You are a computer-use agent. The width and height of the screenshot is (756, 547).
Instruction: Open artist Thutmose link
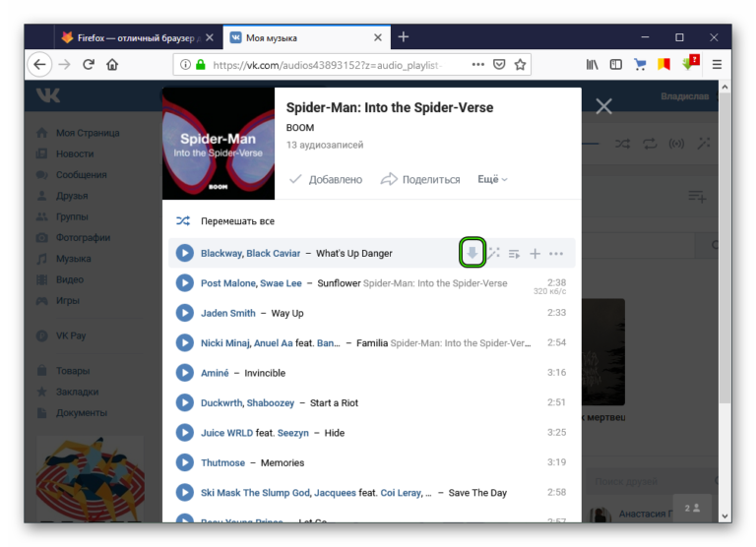click(x=222, y=462)
